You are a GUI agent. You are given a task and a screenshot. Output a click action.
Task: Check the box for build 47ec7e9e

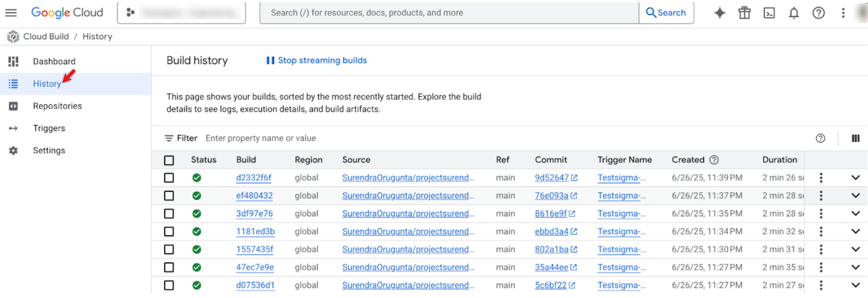[169, 267]
